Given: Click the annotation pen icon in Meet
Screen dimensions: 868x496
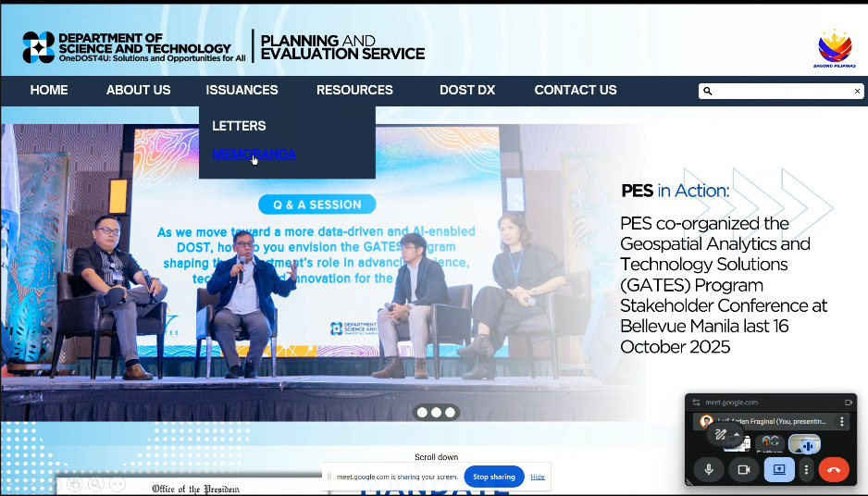Looking at the screenshot, I should (x=720, y=435).
